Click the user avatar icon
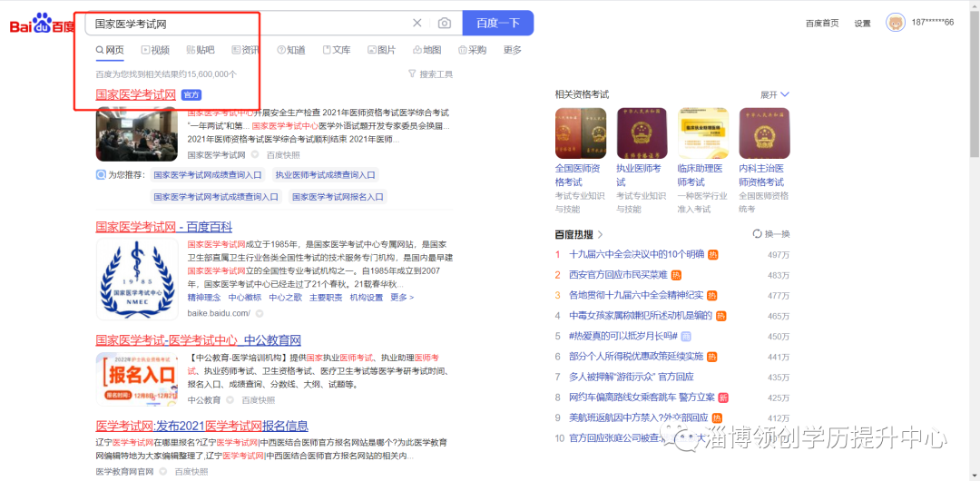The height and width of the screenshot is (481, 980). [x=896, y=23]
